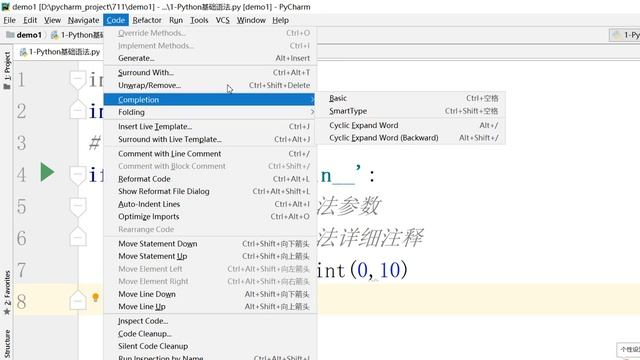Screen dimensions: 640x360
Task: Select Auto-Indent Lines
Action: 210,204
